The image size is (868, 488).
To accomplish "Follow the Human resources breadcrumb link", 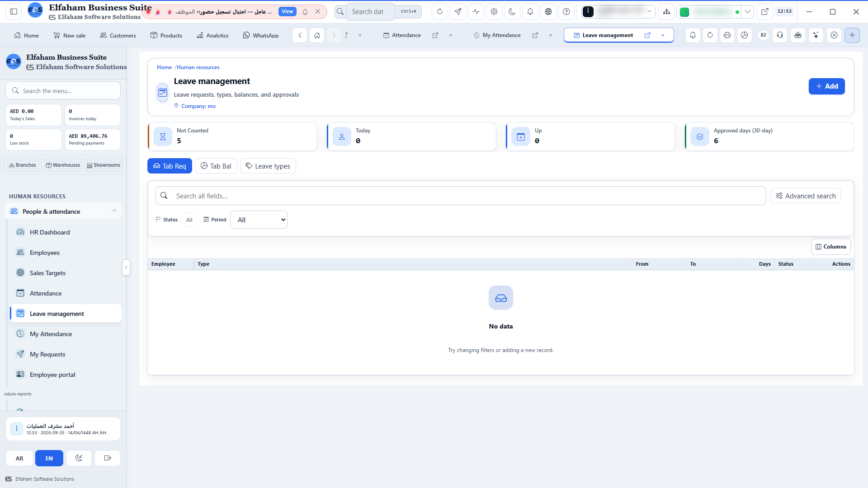I will pyautogui.click(x=198, y=67).
